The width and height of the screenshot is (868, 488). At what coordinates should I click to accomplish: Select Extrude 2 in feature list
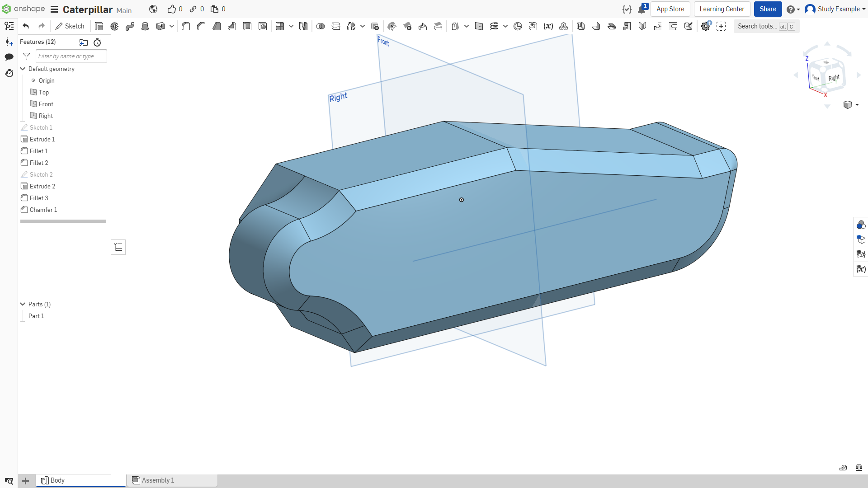click(42, 186)
